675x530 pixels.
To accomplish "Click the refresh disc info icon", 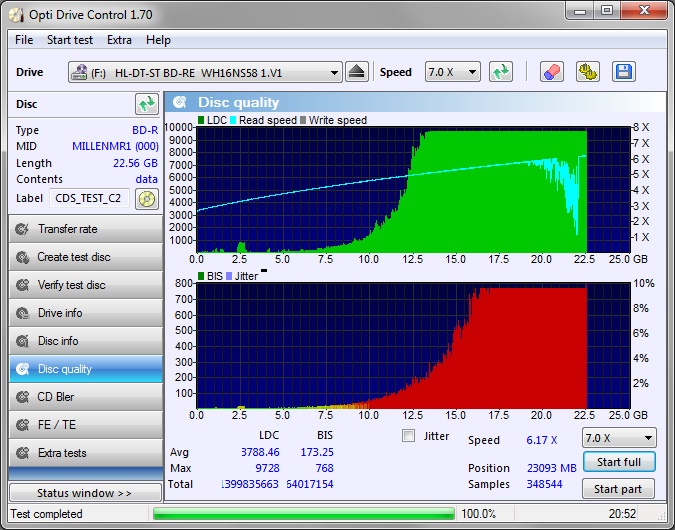I will (147, 104).
